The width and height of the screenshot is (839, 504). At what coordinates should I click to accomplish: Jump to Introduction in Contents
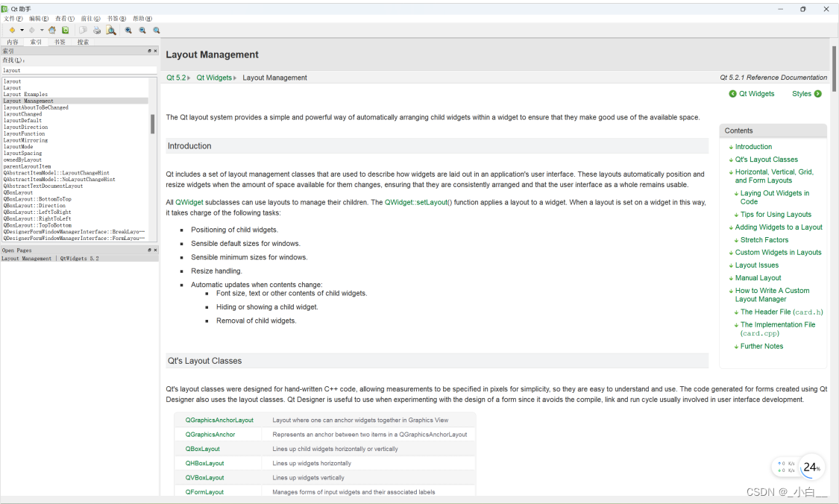coord(753,147)
